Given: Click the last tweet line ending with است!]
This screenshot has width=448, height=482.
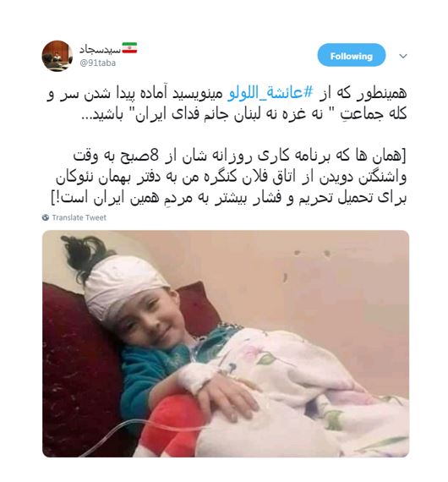Looking at the screenshot, I should pyautogui.click(x=228, y=198).
